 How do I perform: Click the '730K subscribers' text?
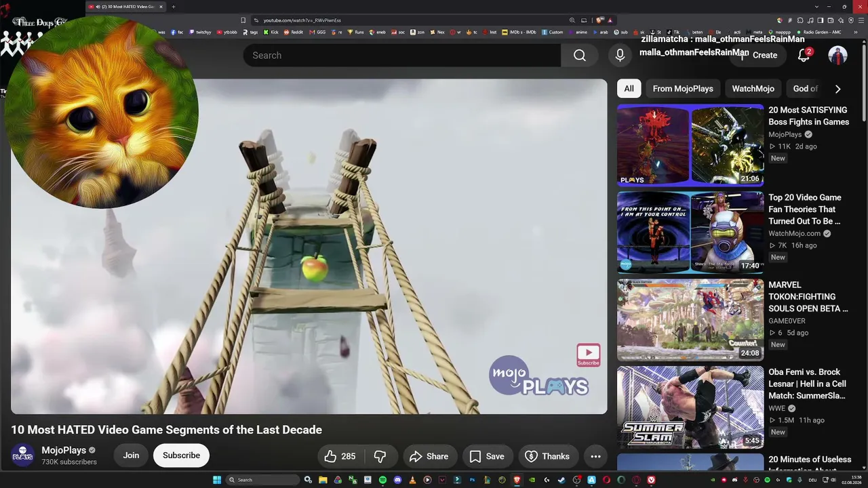tap(69, 462)
